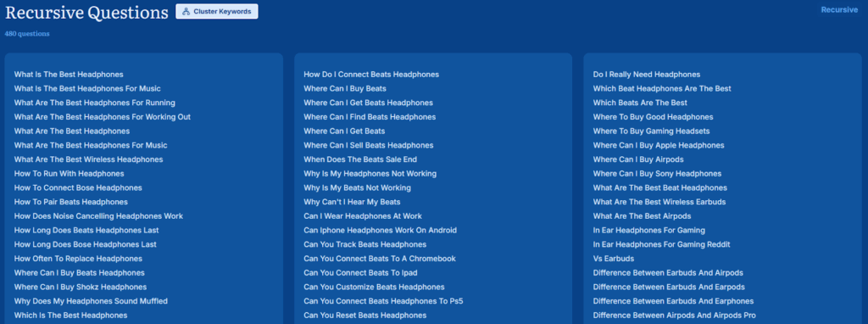Choose 'What Are The Best Headphones For Running'
This screenshot has width=868, height=324.
click(95, 103)
